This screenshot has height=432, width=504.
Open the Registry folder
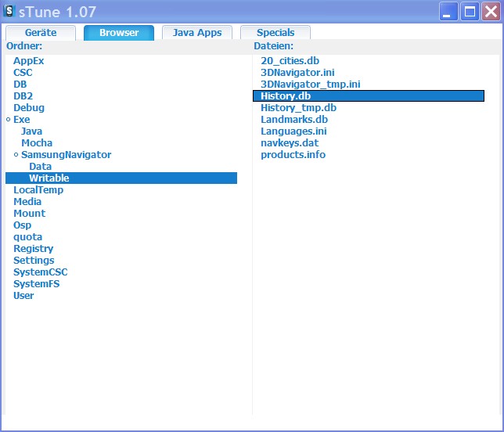33,249
